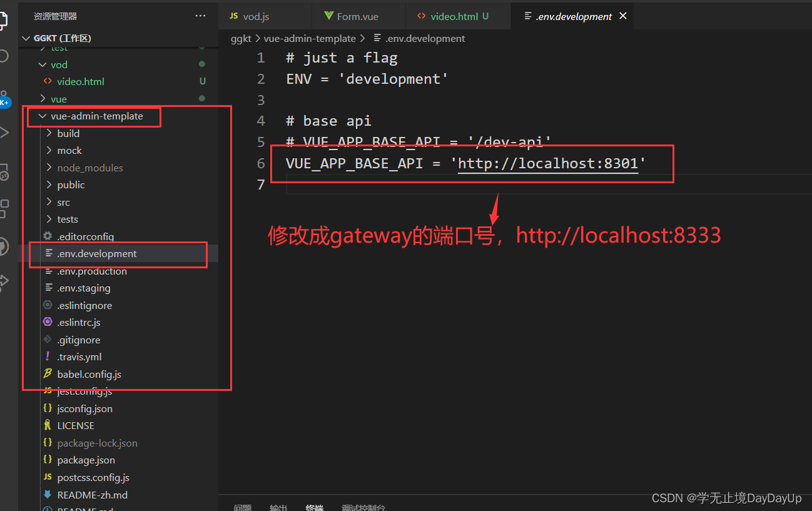Click .env.development in the breadcrumb
This screenshot has width=812, height=511.
pos(427,38)
